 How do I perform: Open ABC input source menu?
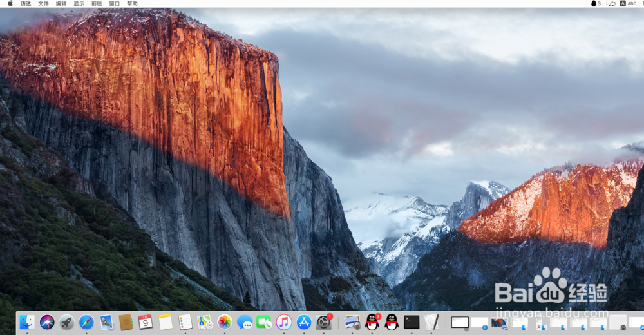(x=628, y=3)
